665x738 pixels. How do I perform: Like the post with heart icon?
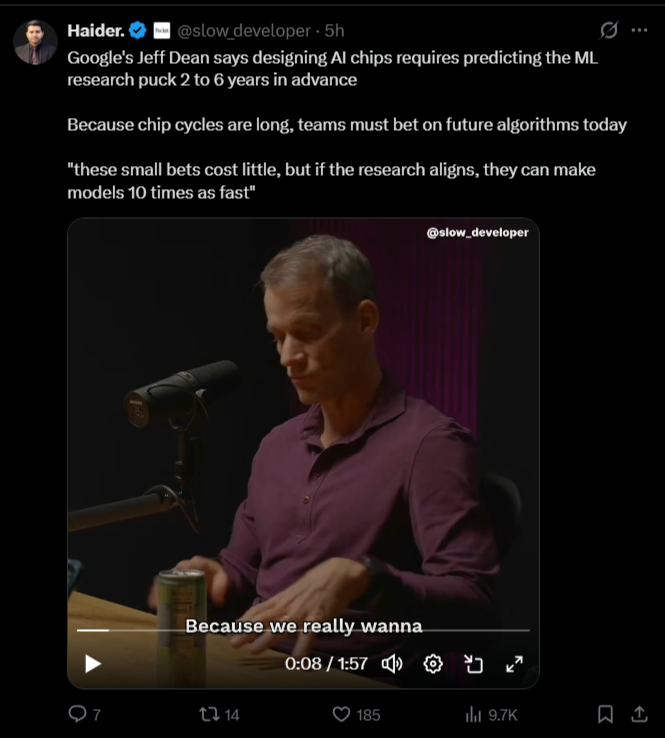coord(342,714)
